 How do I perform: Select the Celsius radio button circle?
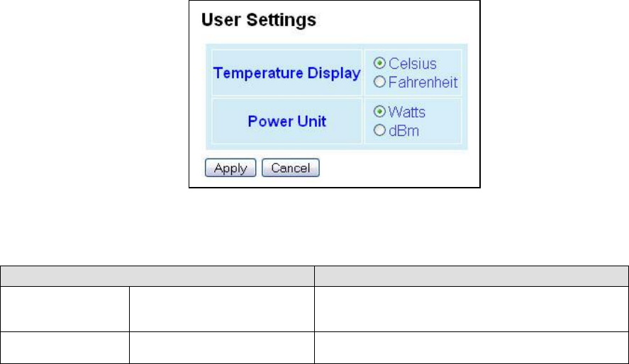point(379,63)
